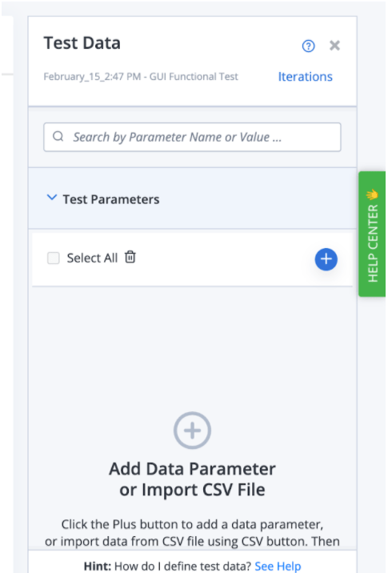This screenshot has height=573, width=392.
Task: Click the search magnifier icon
Action: coord(58,137)
